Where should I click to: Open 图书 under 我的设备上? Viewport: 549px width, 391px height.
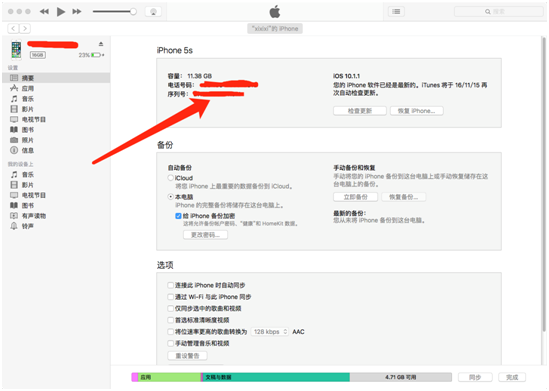(56, 205)
